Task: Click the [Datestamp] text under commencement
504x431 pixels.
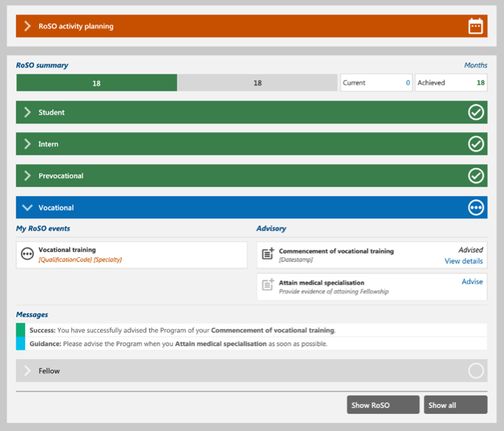Action: click(x=295, y=259)
